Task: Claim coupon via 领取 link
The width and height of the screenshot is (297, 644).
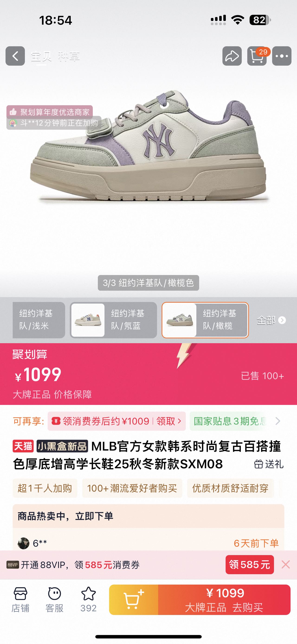Action: tap(169, 421)
